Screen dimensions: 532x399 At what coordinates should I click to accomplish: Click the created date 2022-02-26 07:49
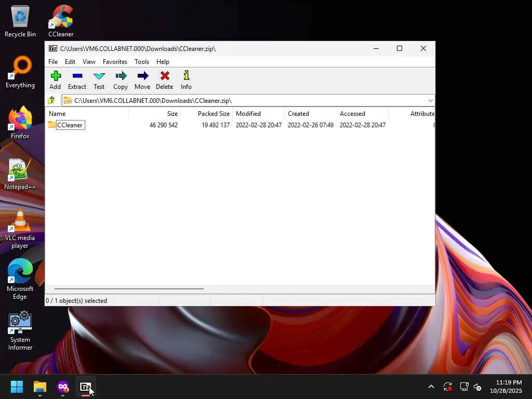pos(311,125)
